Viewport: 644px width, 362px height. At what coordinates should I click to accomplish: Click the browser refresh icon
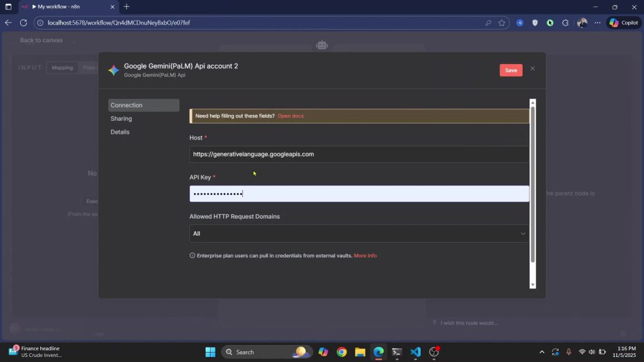(x=23, y=23)
